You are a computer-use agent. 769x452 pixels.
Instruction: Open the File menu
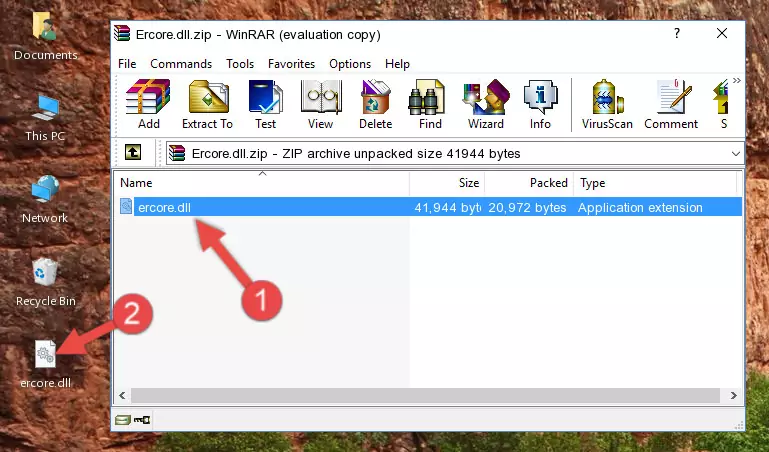tap(127, 64)
